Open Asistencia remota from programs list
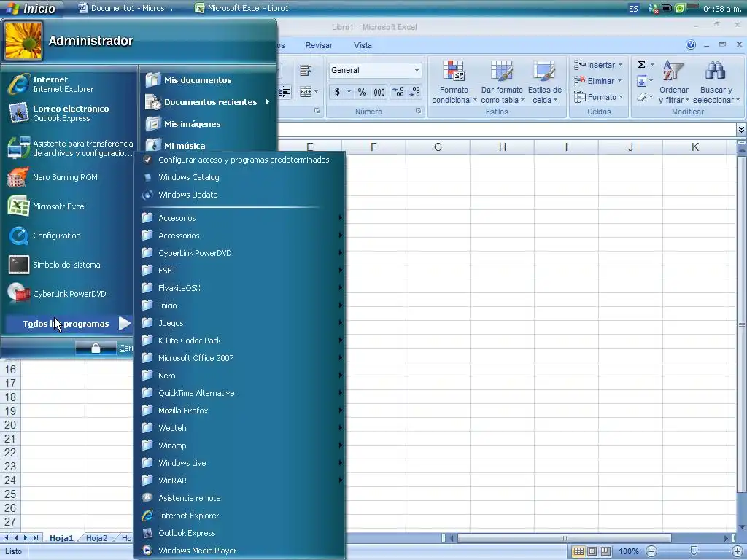Screen dimensions: 747x560 pos(189,498)
